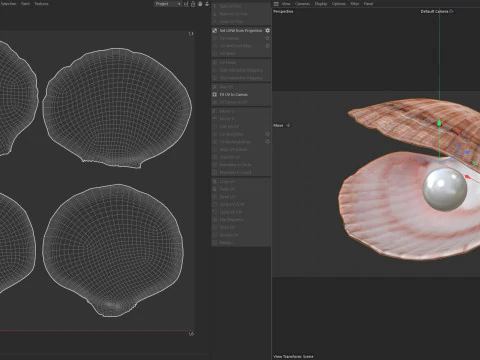The image size is (480, 360).
Task: Run Set UVW from Projection command
Action: [241, 30]
